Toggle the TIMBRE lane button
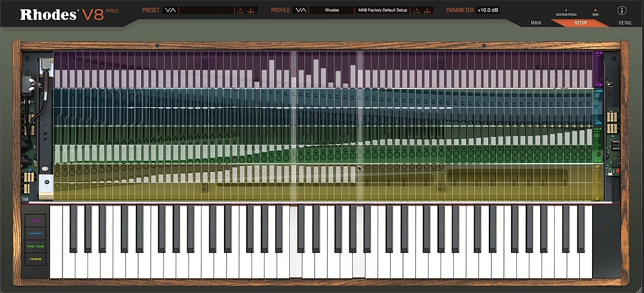644x293 pixels. (36, 259)
